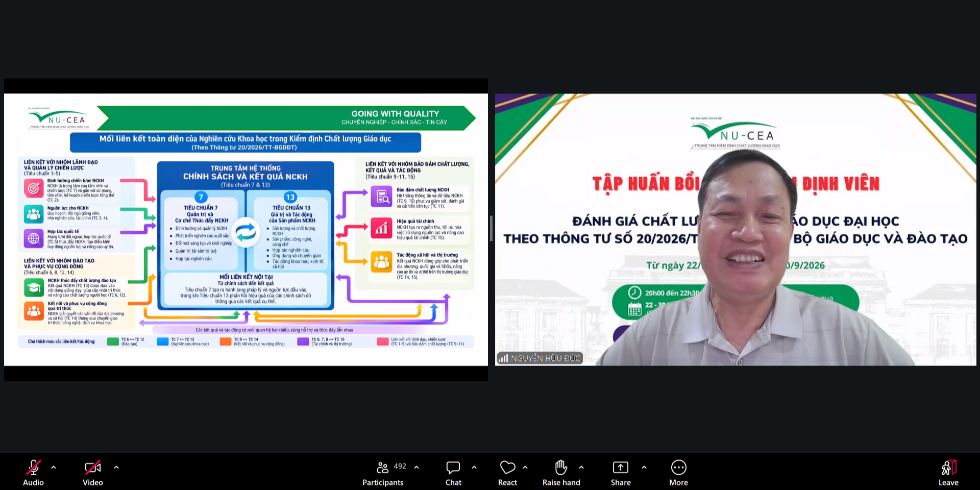Screen dimensions: 980x490
Task: Expand audio options chevron next to Audio
Action: coord(54,467)
